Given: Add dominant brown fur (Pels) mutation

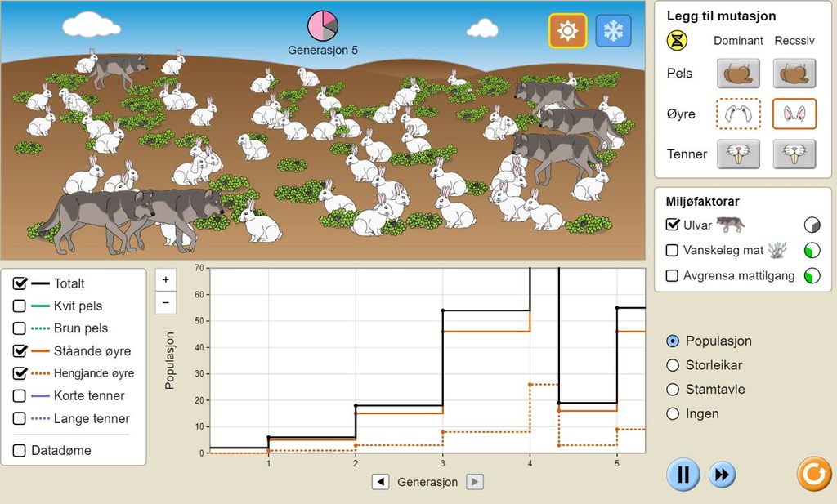Looking at the screenshot, I should [x=738, y=74].
